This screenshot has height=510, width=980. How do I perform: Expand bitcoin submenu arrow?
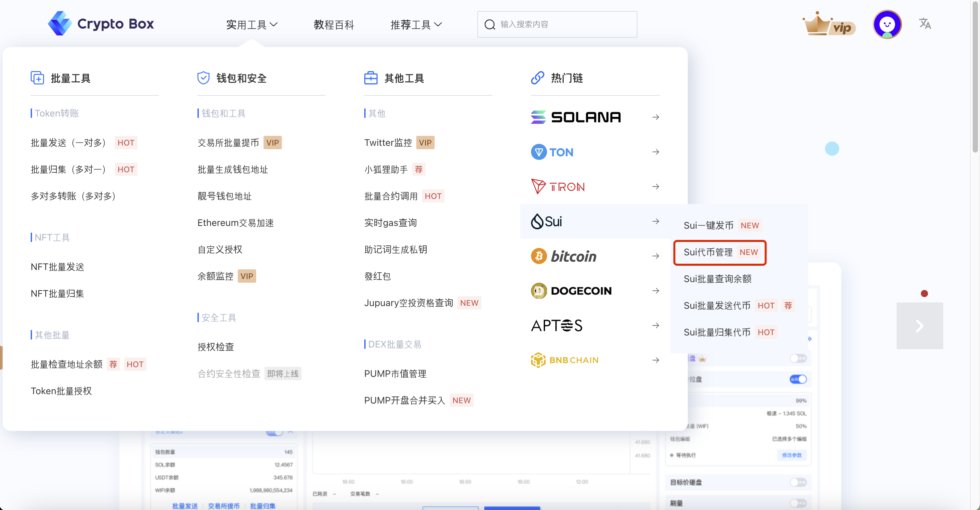click(655, 256)
